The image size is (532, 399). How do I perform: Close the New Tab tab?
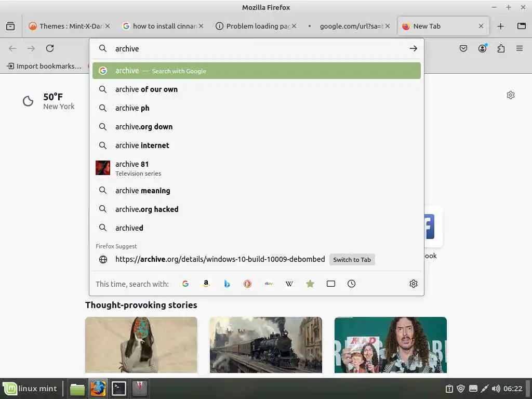[481, 26]
